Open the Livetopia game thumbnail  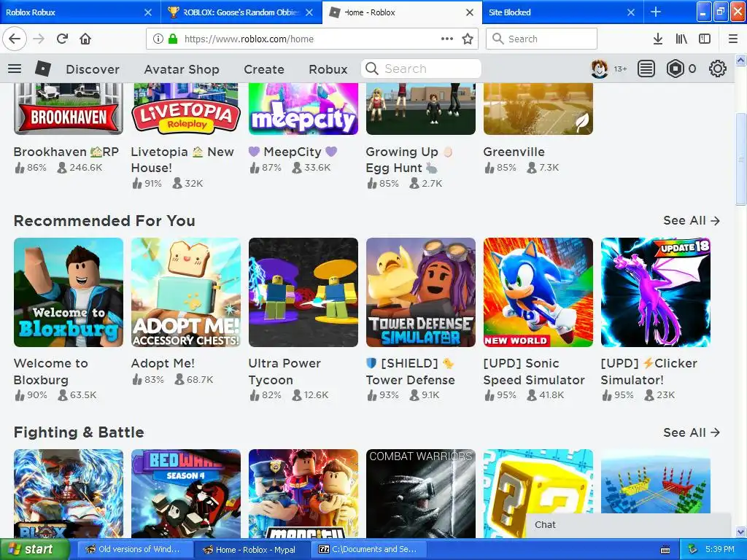[x=186, y=109]
